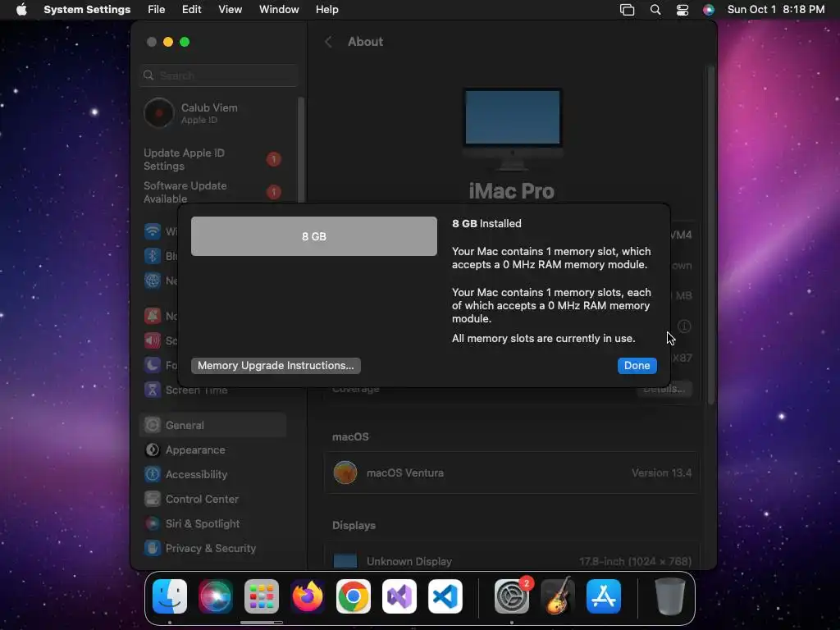840x630 pixels.
Task: Zoom window with green button
Action: pos(185,42)
